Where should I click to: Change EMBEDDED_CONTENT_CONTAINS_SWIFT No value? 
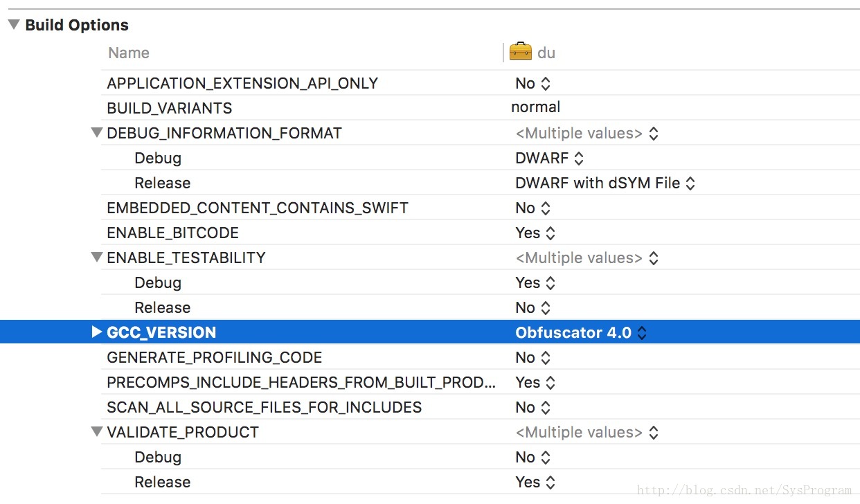[x=532, y=208]
